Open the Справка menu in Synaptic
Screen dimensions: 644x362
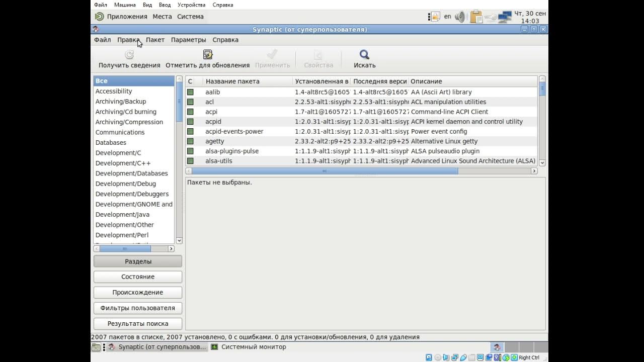pos(225,40)
